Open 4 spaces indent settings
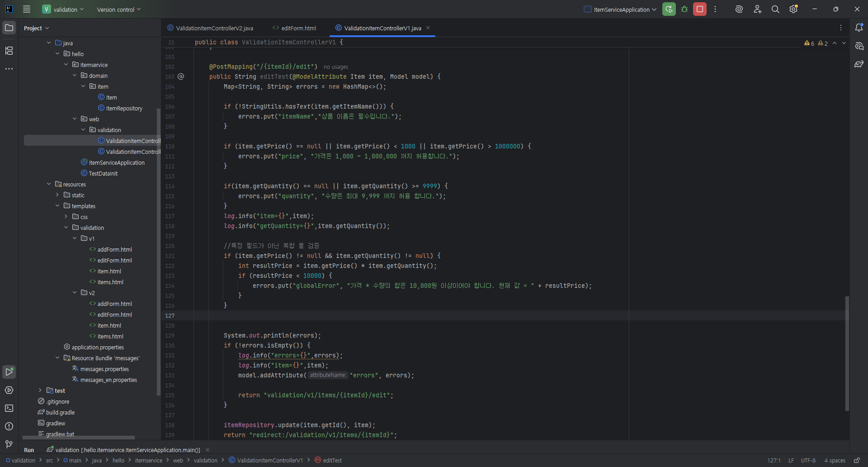Viewport: 868px width, 467px height. point(835,460)
